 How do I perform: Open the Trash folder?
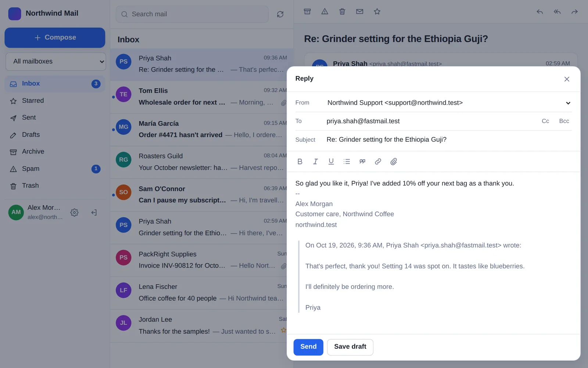[55, 186]
